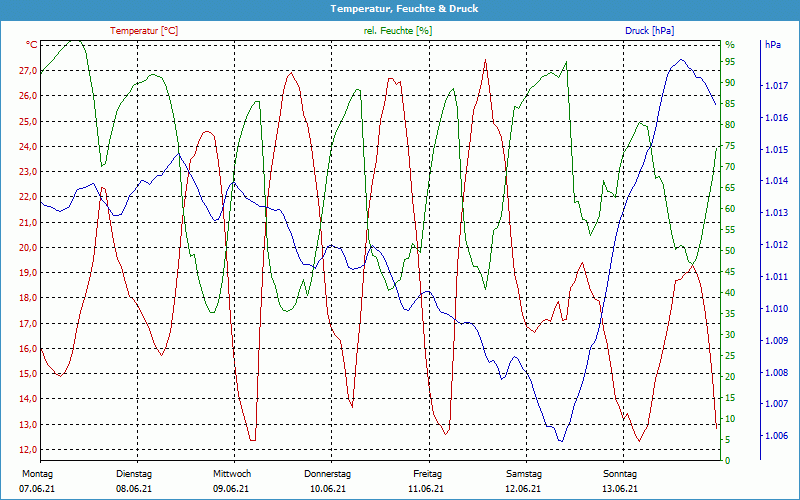The height and width of the screenshot is (500, 800).
Task: Click the "Montag" day label
Action: (x=38, y=474)
